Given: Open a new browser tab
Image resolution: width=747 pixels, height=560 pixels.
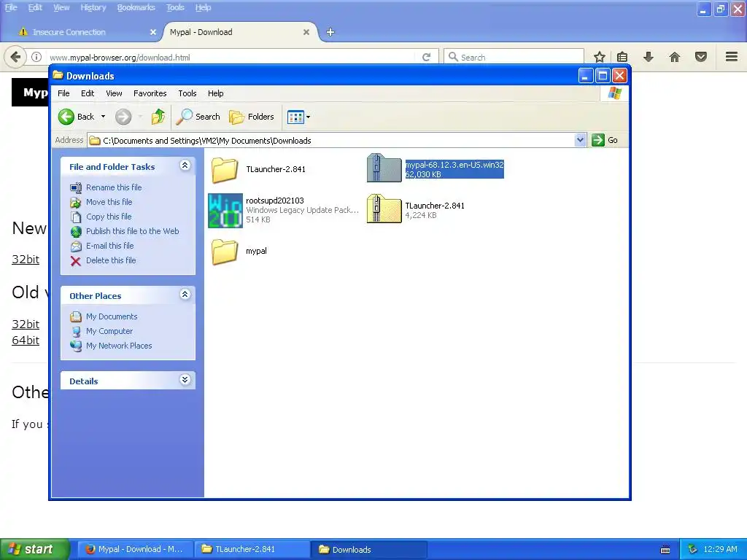Looking at the screenshot, I should tap(330, 32).
